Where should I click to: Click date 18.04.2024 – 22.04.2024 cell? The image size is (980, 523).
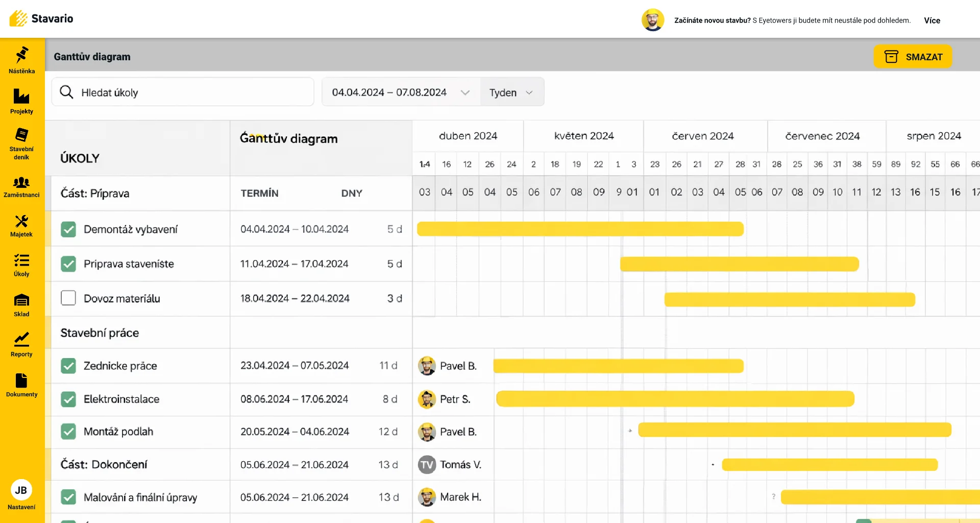coord(295,298)
